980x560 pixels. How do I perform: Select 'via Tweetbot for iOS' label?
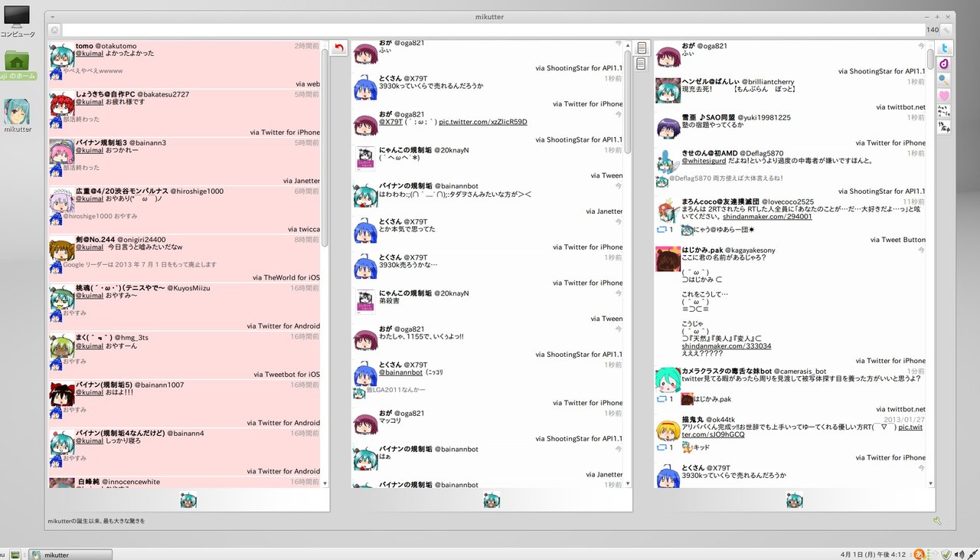(286, 375)
